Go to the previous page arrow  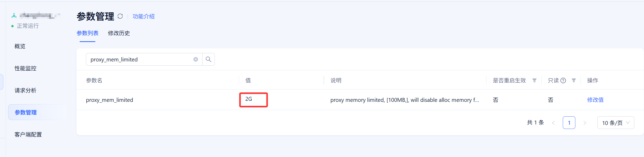point(553,123)
